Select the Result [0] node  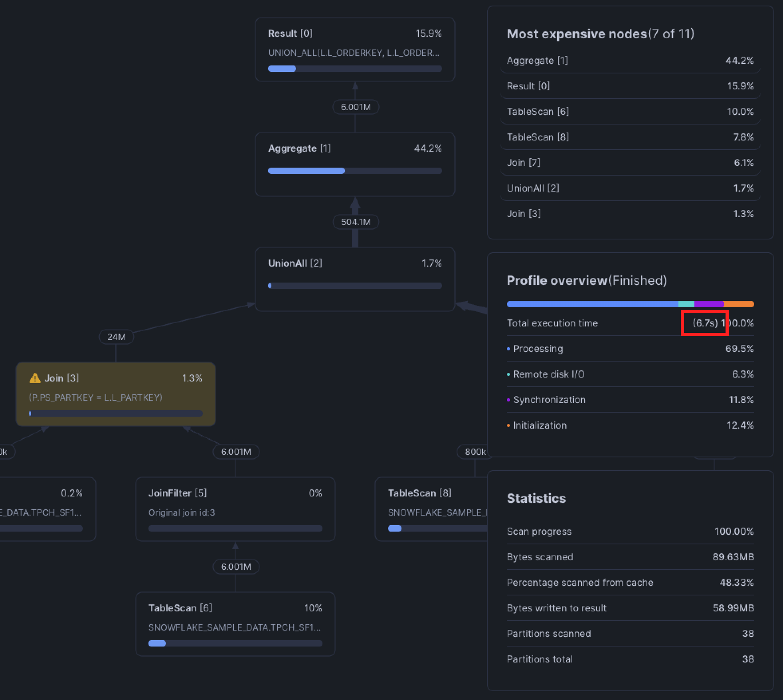355,49
